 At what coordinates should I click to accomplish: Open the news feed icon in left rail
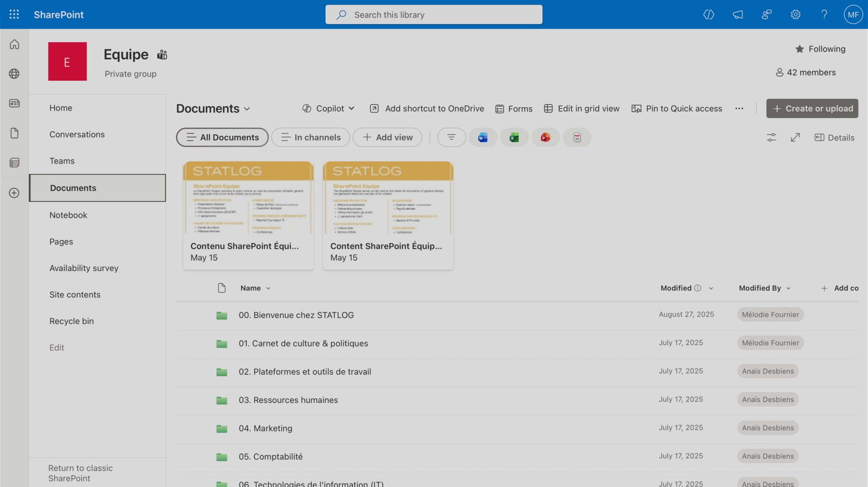[x=14, y=103]
